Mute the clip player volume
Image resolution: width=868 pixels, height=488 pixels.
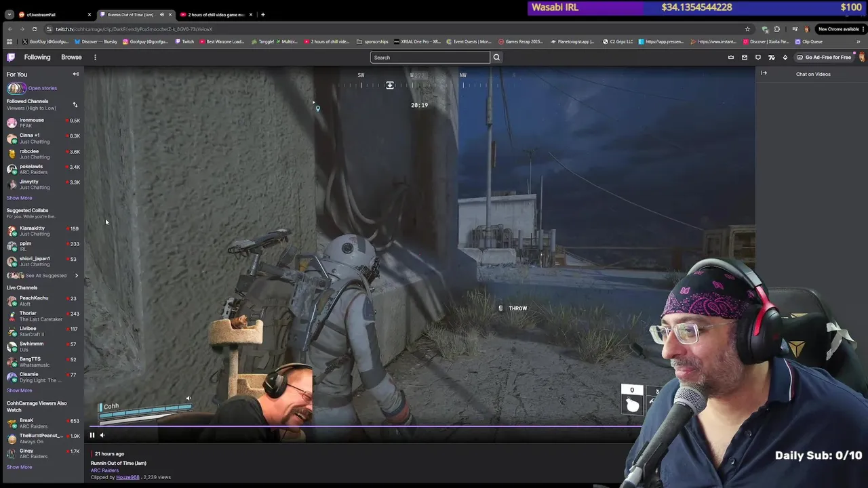[x=102, y=435]
